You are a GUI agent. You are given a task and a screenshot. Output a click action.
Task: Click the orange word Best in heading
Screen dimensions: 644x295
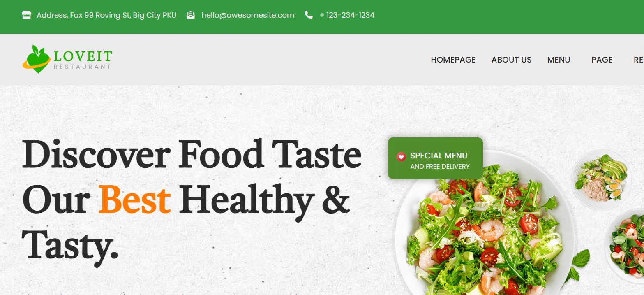(134, 200)
